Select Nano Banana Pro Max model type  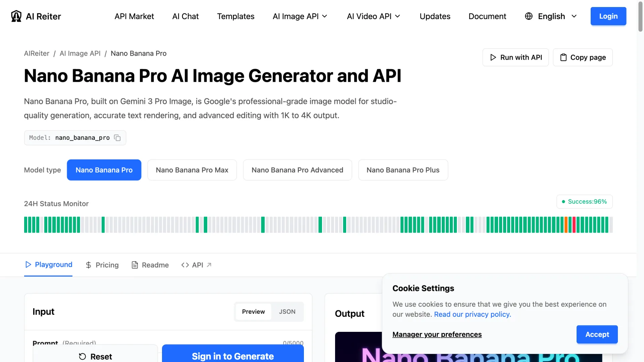[192, 170]
